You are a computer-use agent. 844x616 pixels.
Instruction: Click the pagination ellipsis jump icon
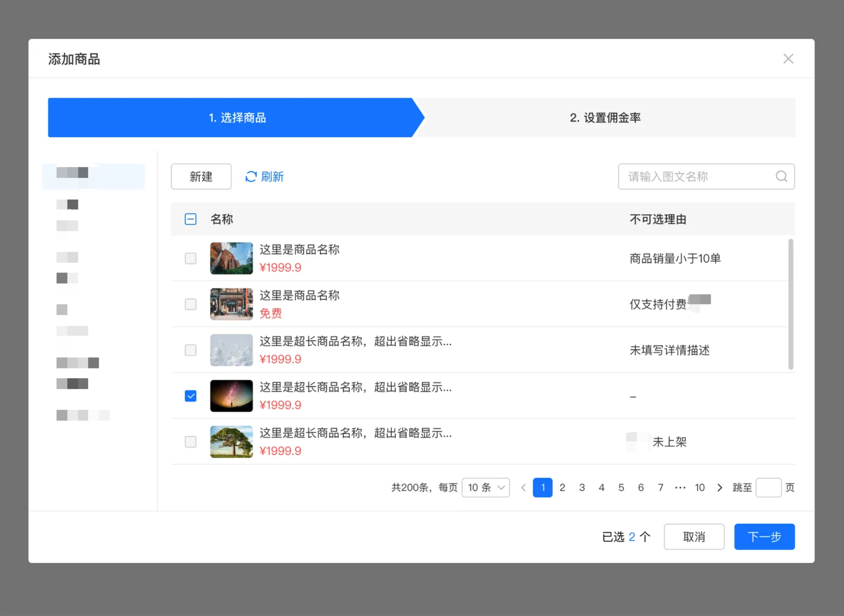point(680,487)
